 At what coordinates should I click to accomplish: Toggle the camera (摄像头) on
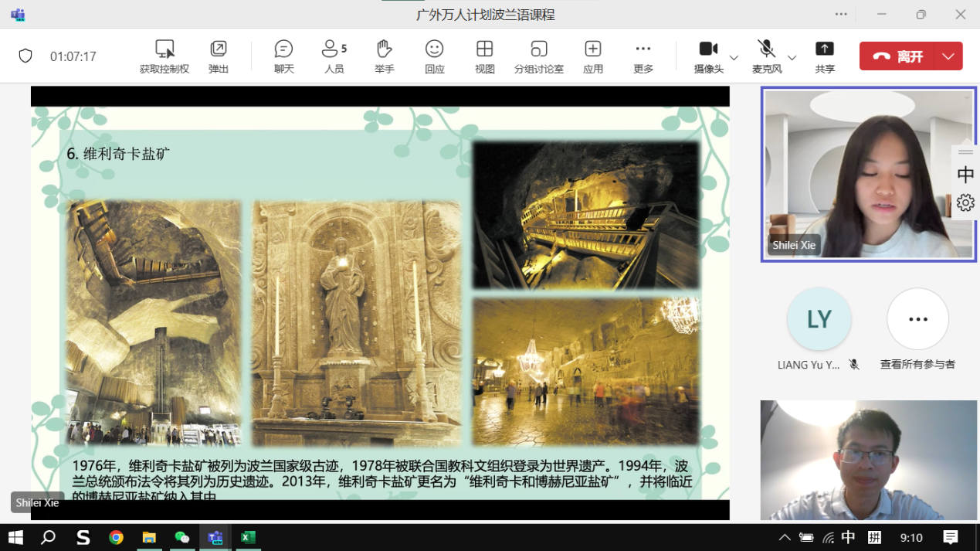708,56
